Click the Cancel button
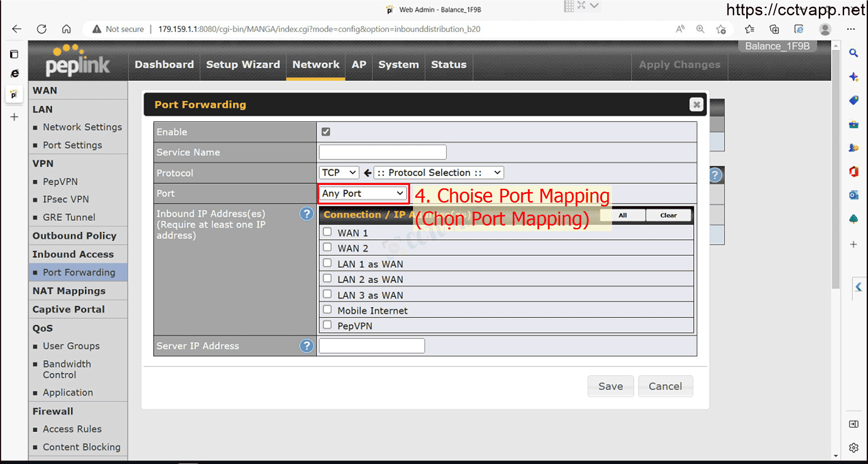 665,386
